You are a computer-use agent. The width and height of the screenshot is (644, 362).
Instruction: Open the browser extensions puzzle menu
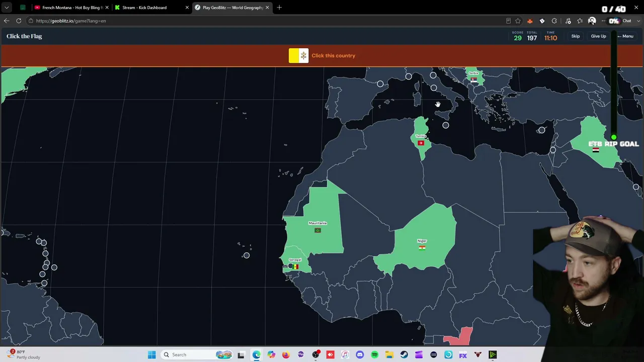pos(554,21)
